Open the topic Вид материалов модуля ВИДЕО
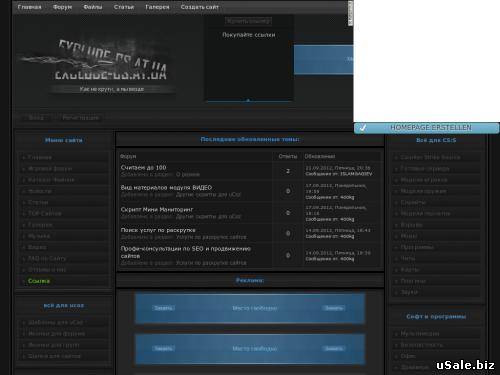Viewport: 500px width, 375px height. pos(166,188)
